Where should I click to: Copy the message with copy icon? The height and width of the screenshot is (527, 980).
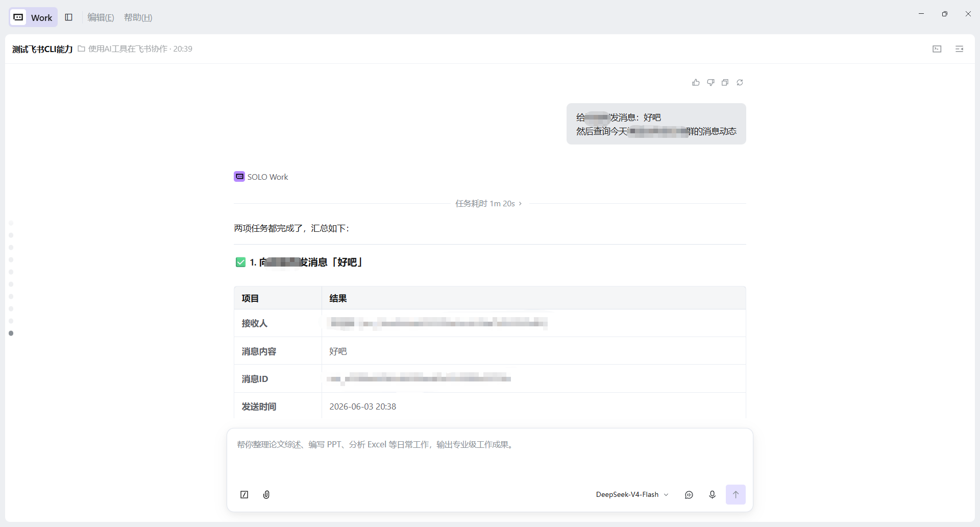tap(725, 82)
